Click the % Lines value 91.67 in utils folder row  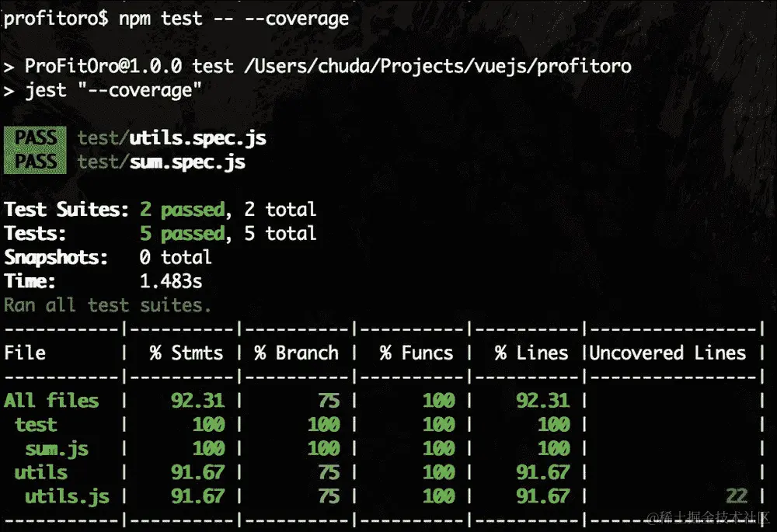543,472
